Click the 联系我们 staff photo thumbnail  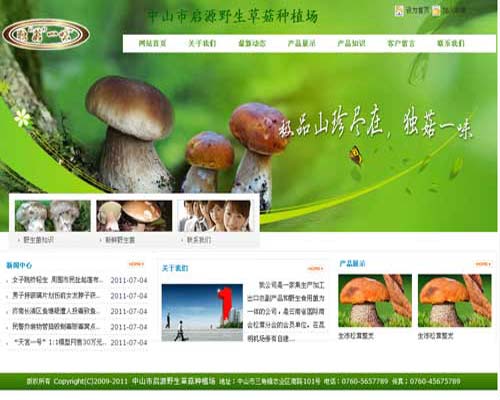click(x=215, y=216)
